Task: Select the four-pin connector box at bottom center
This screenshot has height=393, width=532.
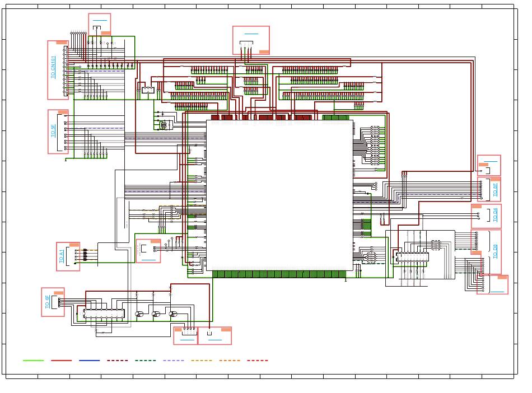Action: tap(185, 336)
